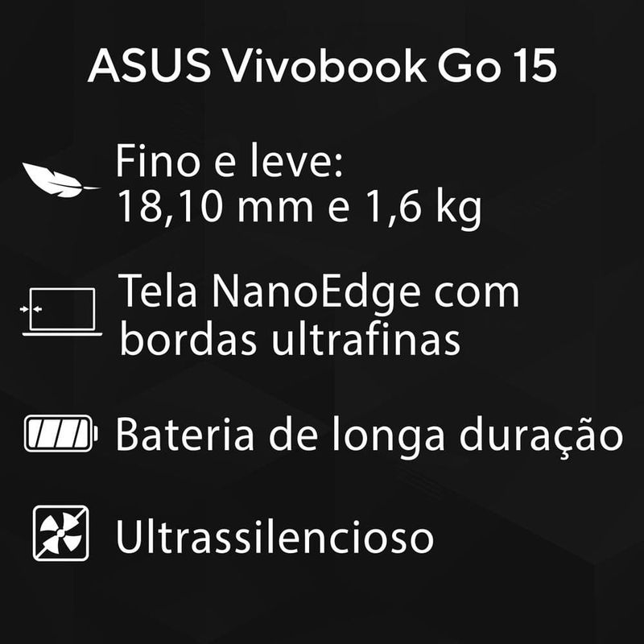The height and width of the screenshot is (644, 644).
Task: Click the feather icon for thin and light
Action: [60, 180]
